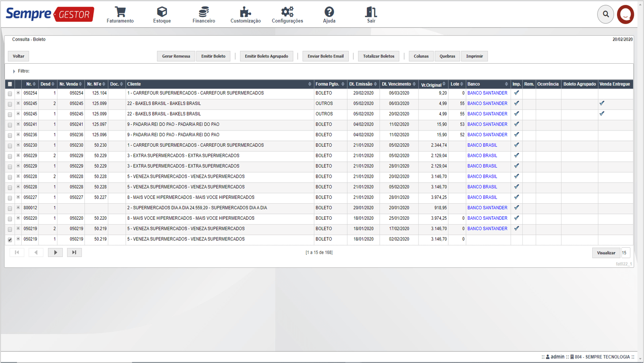The height and width of the screenshot is (363, 644).
Task: Check the box for boleto 800012
Action: [x=10, y=208]
